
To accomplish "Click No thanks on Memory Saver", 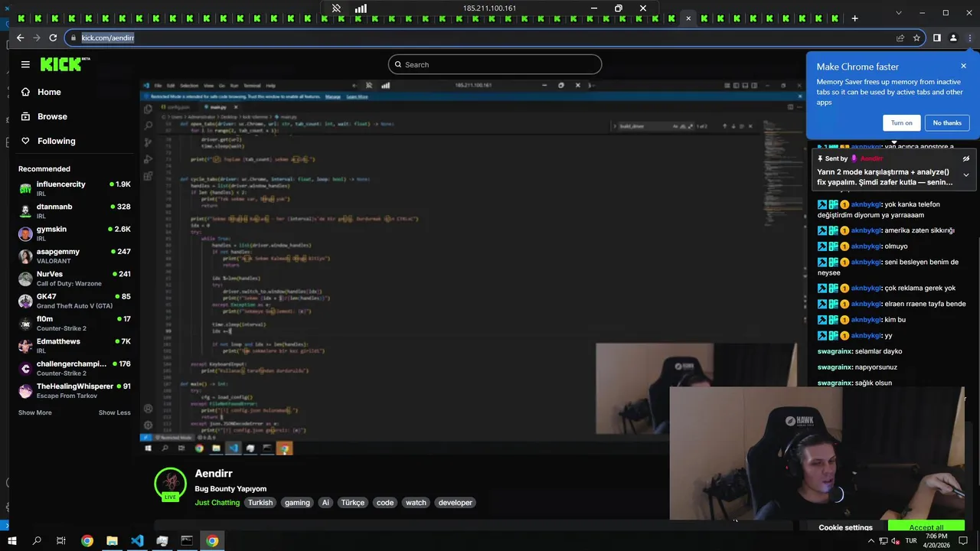I will (947, 123).
